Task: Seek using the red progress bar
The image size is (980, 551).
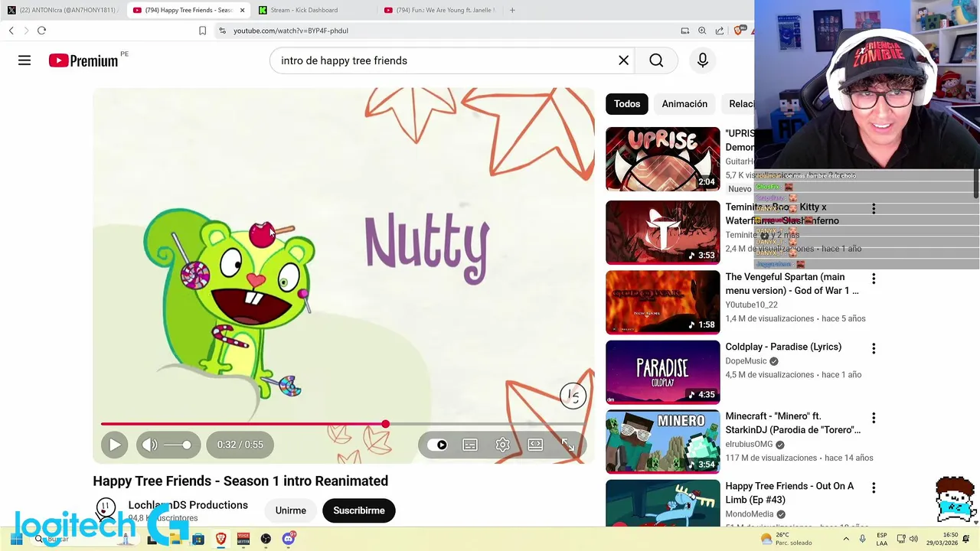Action: pyautogui.click(x=343, y=424)
